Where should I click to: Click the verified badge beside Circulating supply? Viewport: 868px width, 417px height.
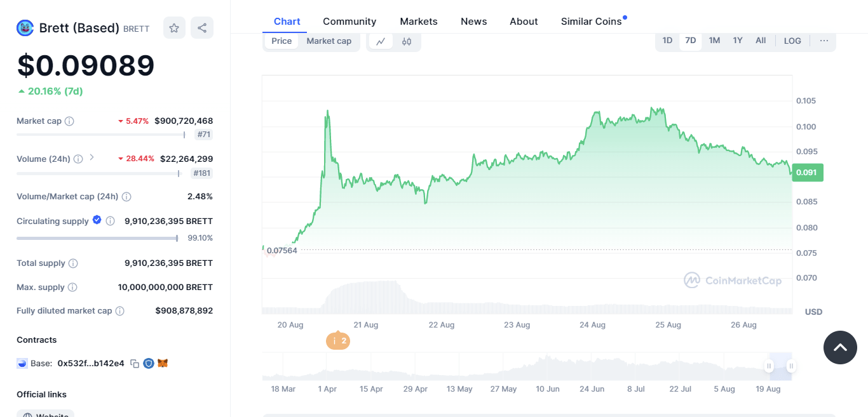tap(97, 220)
